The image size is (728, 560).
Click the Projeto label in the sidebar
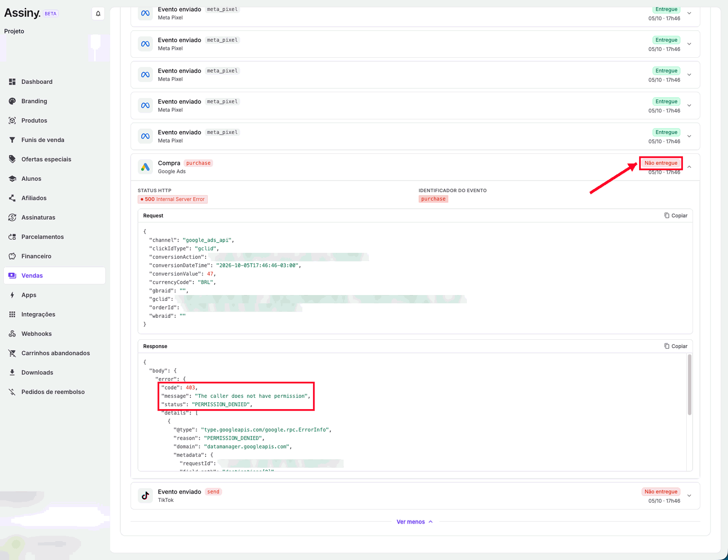tap(14, 31)
